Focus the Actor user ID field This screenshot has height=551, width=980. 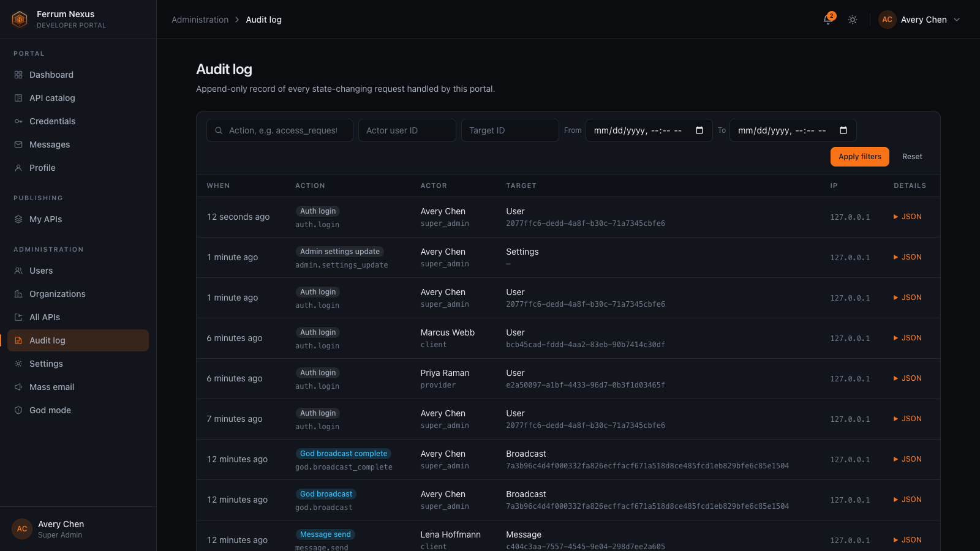coord(407,130)
